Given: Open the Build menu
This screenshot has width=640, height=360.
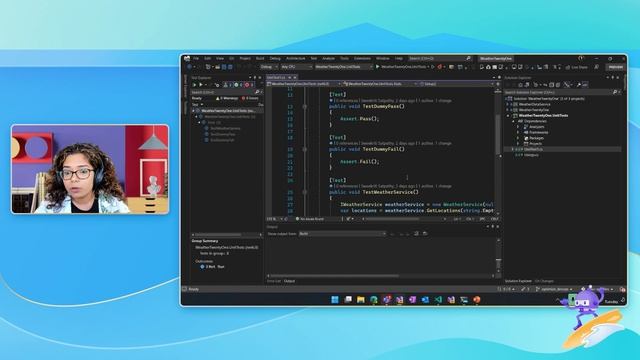Looking at the screenshot, I should point(260,58).
